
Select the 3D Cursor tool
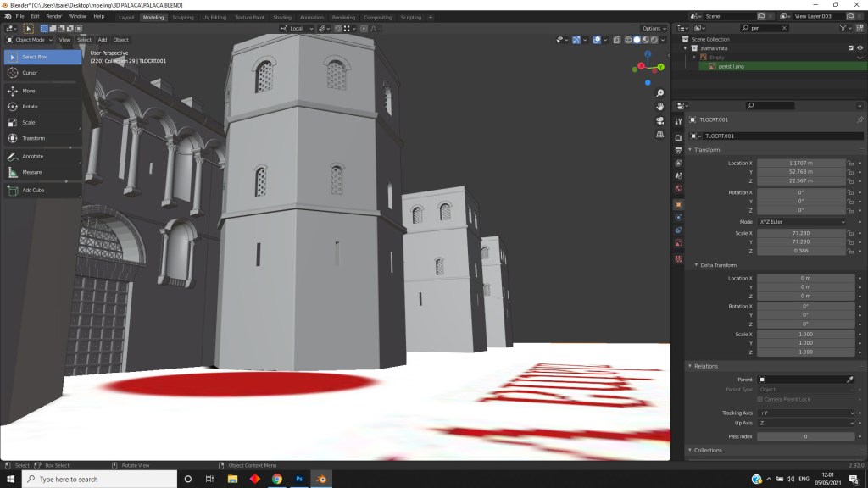coord(30,73)
